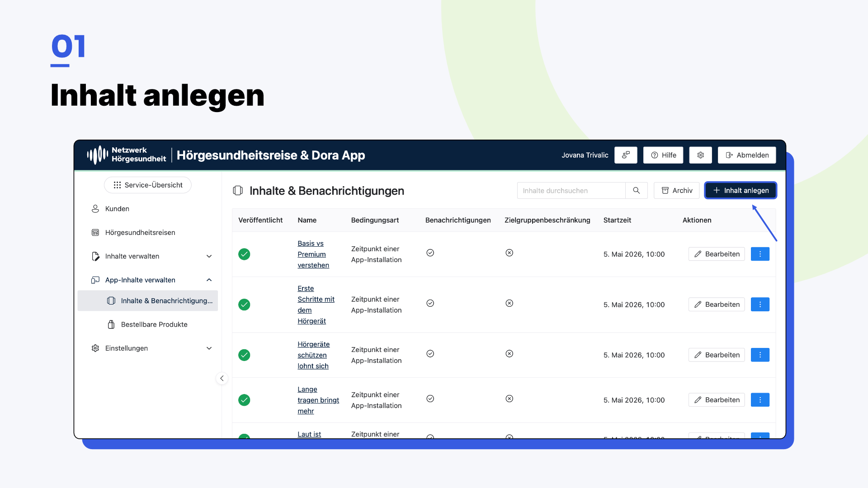
Task: Click notification check icon in Lange tragen row
Action: [430, 399]
